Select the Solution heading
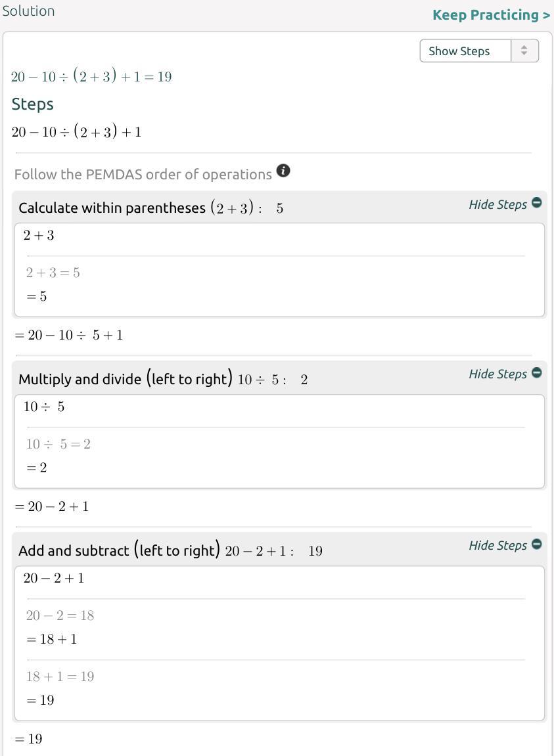This screenshot has width=554, height=756. [28, 11]
